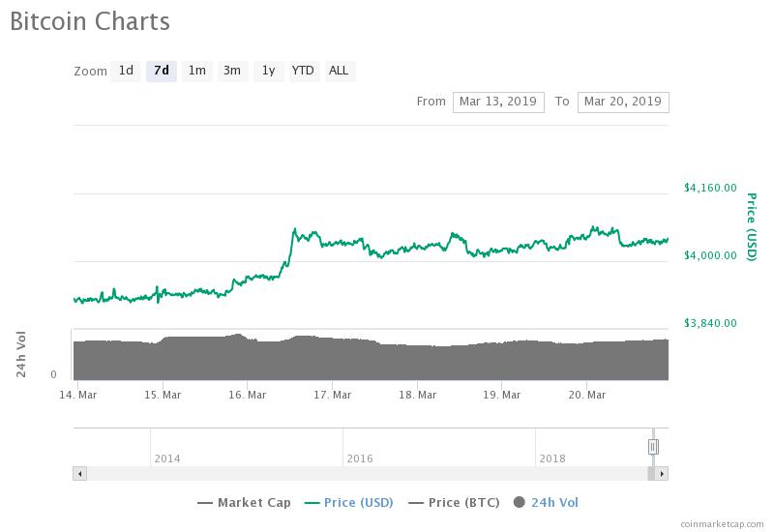Select the 1d zoom range
Viewport: 774px width, 532px height.
coord(126,71)
